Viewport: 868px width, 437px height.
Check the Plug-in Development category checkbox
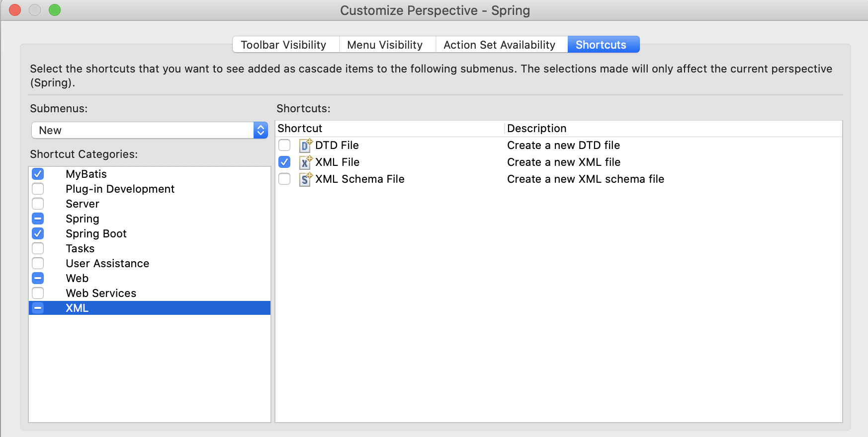(38, 189)
